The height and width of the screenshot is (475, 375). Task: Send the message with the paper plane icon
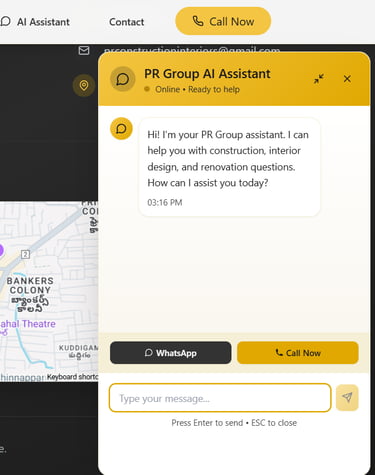[347, 397]
